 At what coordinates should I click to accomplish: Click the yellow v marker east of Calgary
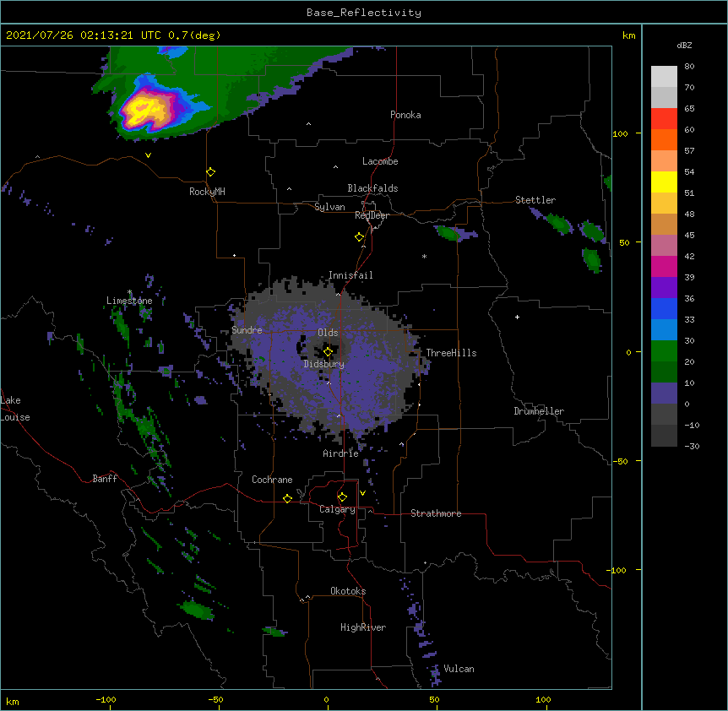(x=362, y=493)
